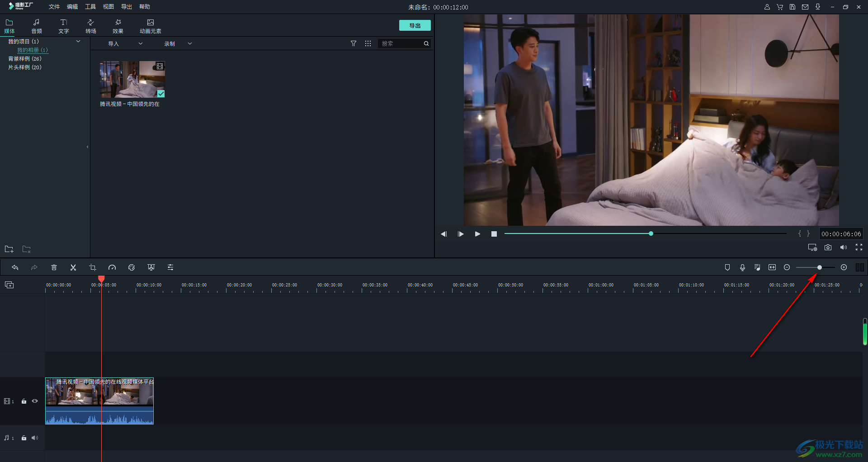Expand the 导入 import dropdown
The image size is (868, 462).
tap(141, 43)
